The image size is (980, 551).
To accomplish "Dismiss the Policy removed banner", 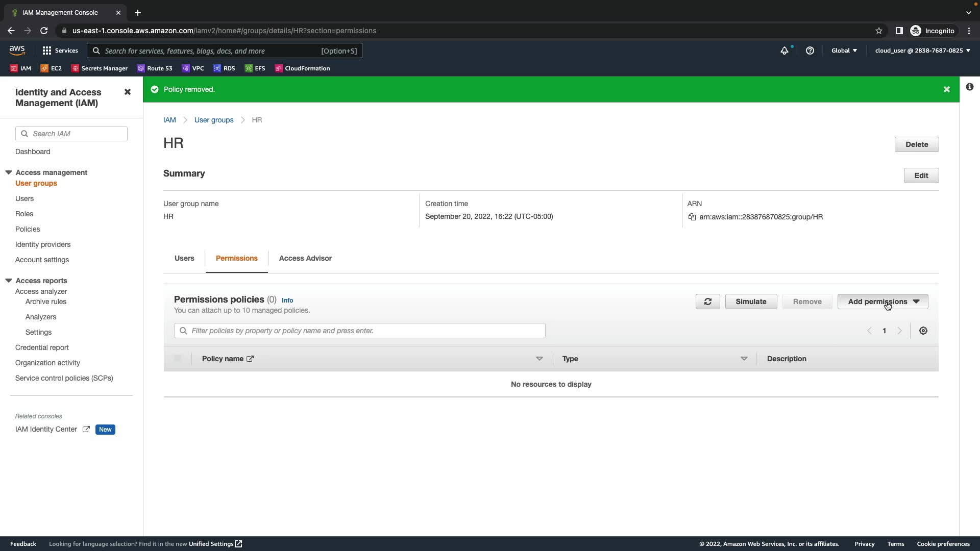I will point(946,89).
